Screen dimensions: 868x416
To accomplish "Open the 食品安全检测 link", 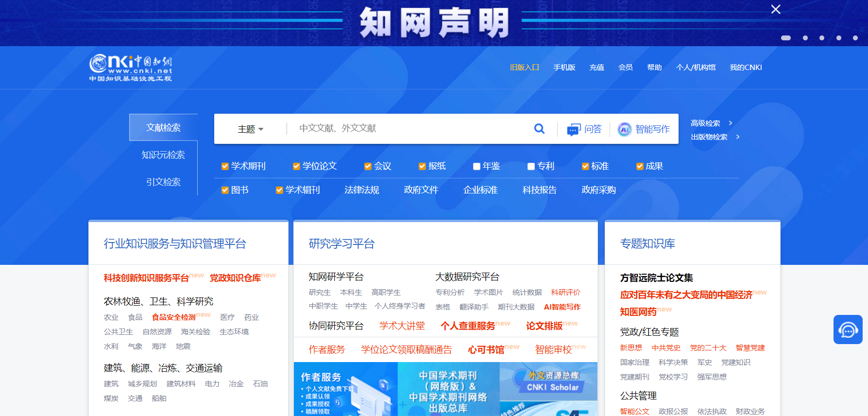I will click(174, 317).
